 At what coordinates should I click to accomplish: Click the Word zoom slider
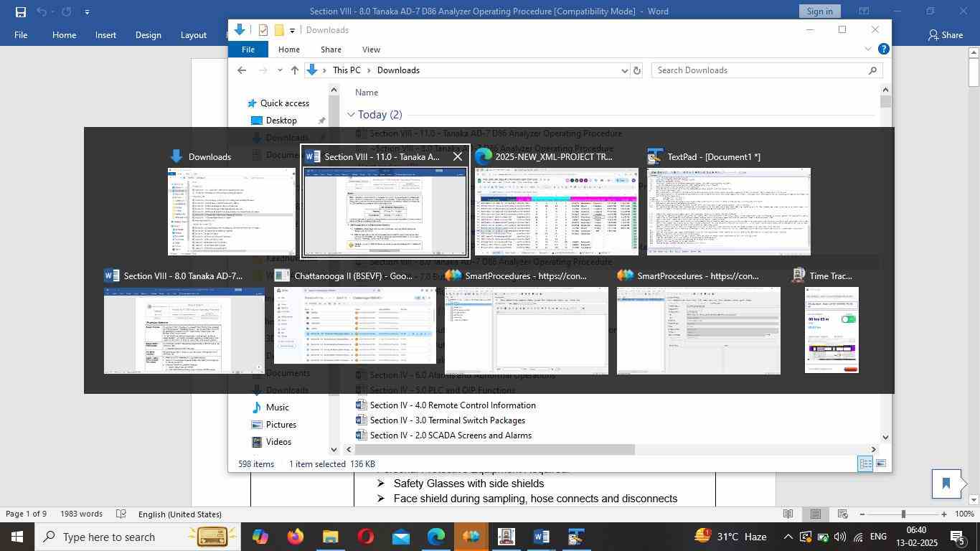(903, 514)
